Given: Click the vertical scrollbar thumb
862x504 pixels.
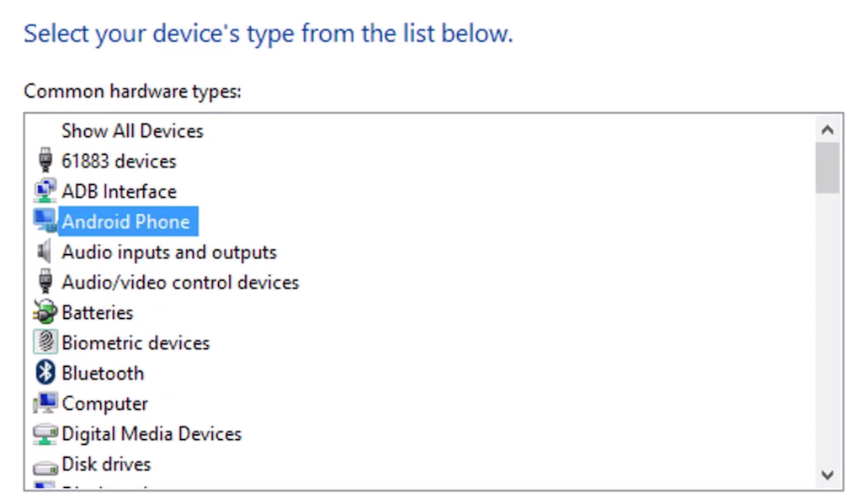Looking at the screenshot, I should pyautogui.click(x=827, y=167).
